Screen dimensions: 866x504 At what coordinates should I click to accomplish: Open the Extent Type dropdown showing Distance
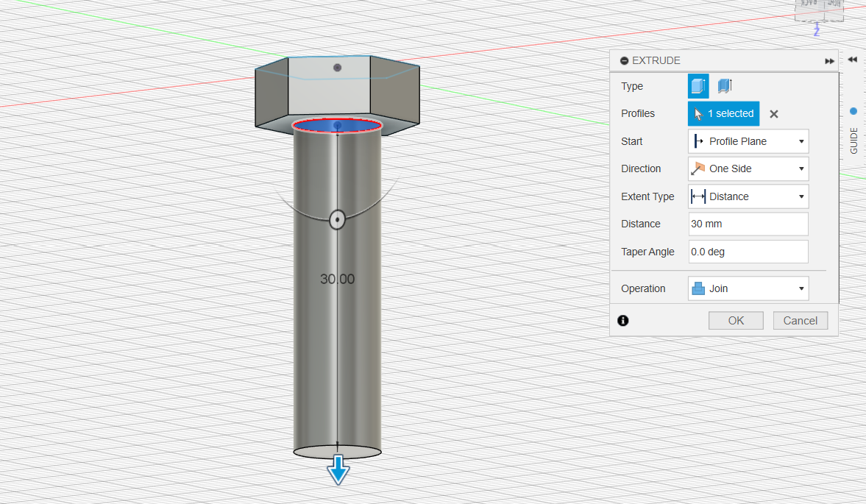point(748,196)
